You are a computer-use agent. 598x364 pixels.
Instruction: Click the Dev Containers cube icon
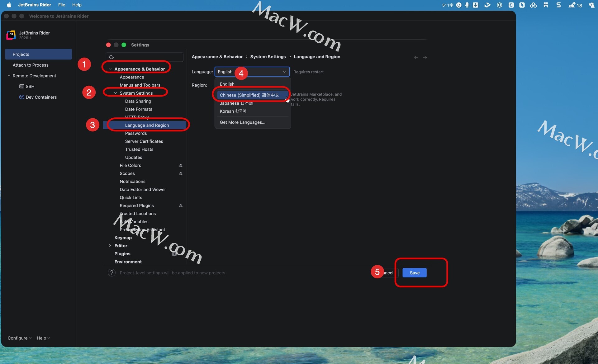click(21, 97)
